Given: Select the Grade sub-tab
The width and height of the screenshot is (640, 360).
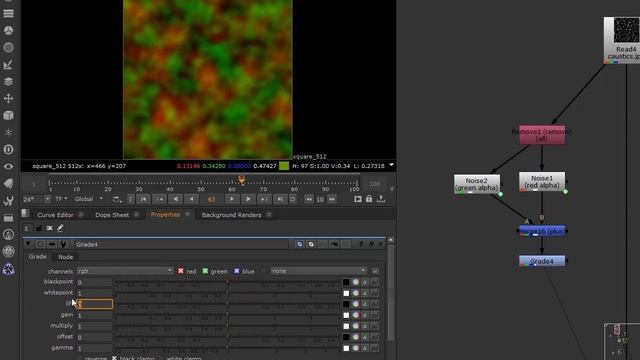Looking at the screenshot, I should click(x=38, y=256).
